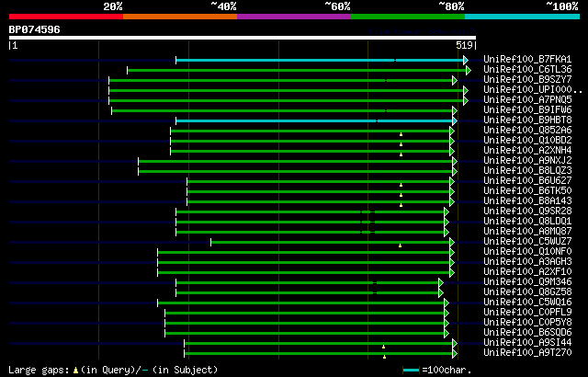
Task: Click yellow gap marker under UniRef100_B6TK50 bar
Action: click(x=401, y=195)
